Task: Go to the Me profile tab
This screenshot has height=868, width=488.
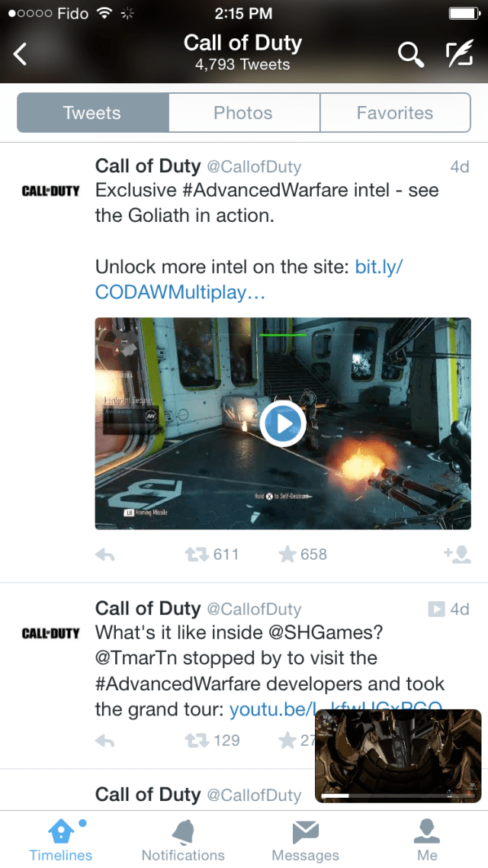Action: pyautogui.click(x=427, y=840)
